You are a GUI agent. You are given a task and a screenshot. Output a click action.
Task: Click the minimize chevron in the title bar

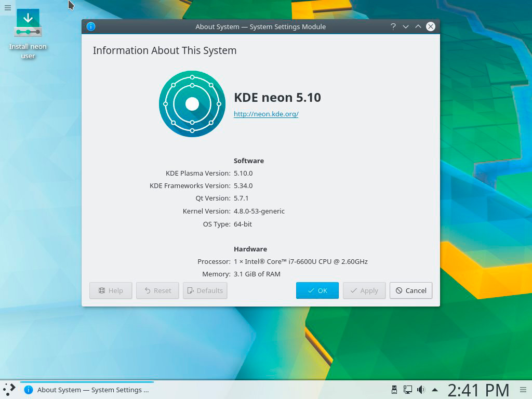tap(406, 26)
